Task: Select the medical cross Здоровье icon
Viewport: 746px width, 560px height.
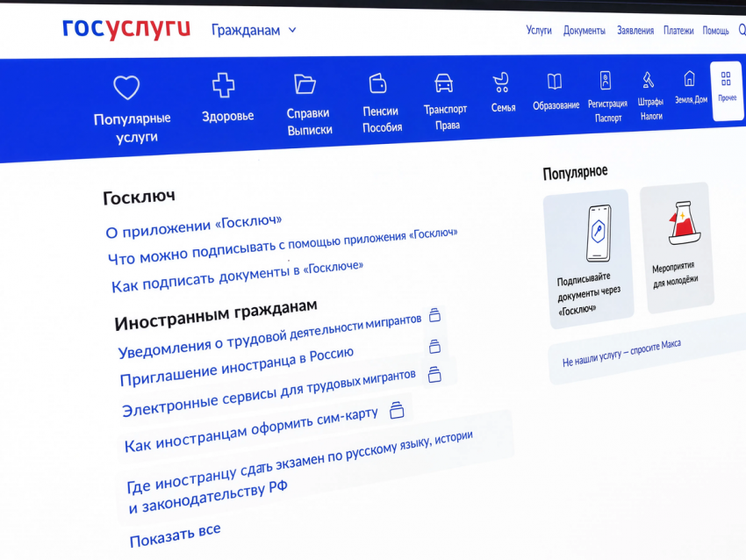Action: pos(223,85)
